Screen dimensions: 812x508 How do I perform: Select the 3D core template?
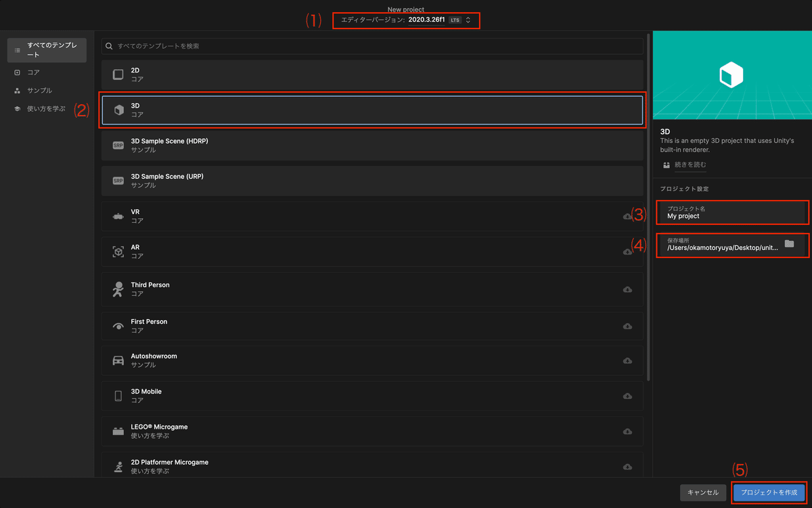click(x=372, y=110)
